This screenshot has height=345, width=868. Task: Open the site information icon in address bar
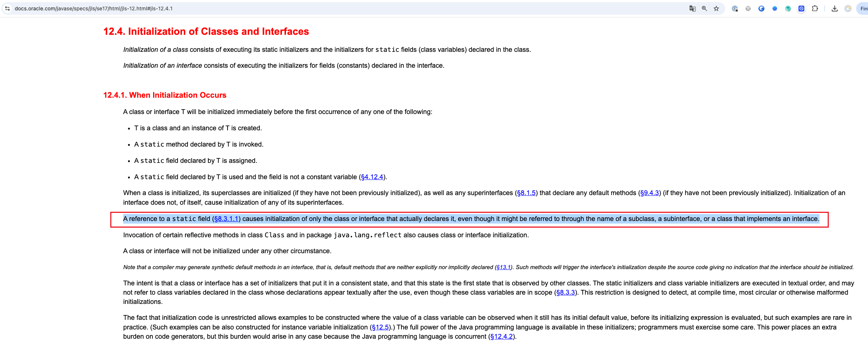tap(7, 9)
